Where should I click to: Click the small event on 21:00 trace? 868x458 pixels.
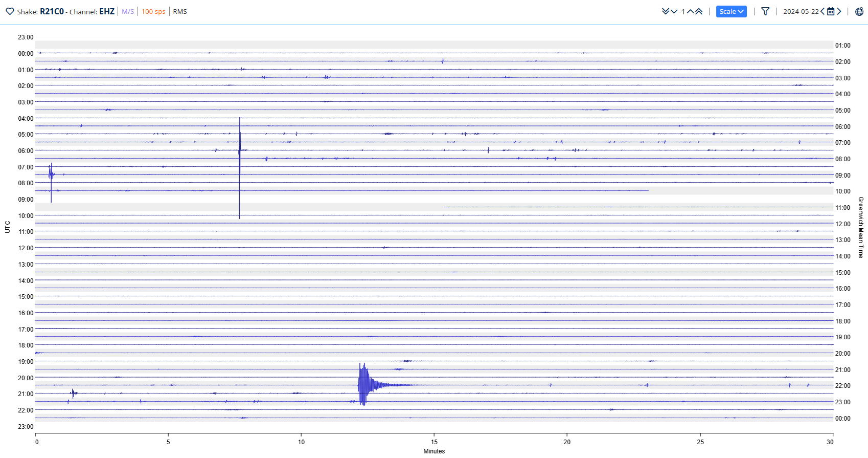pos(73,393)
